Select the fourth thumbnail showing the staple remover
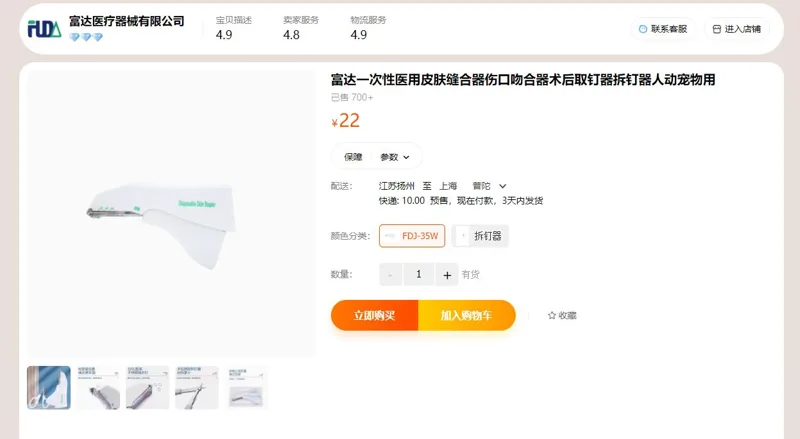The width and height of the screenshot is (800, 439). tap(197, 388)
